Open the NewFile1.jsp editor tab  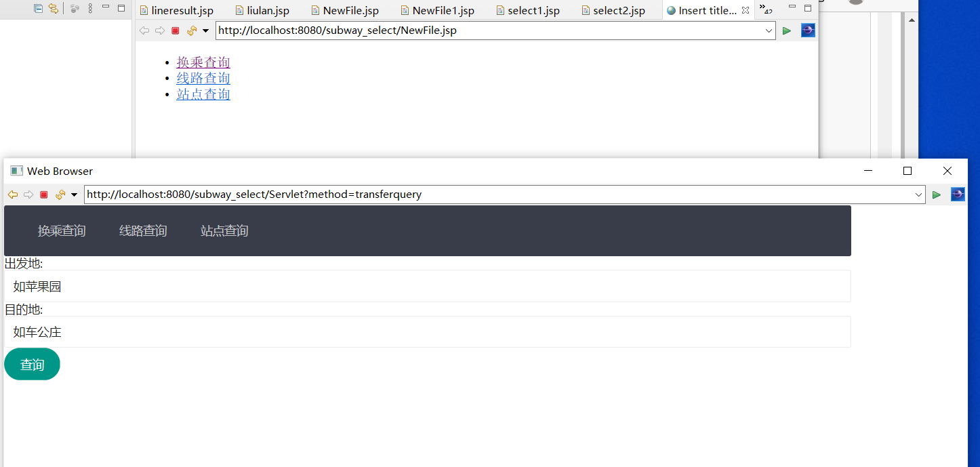[437, 10]
